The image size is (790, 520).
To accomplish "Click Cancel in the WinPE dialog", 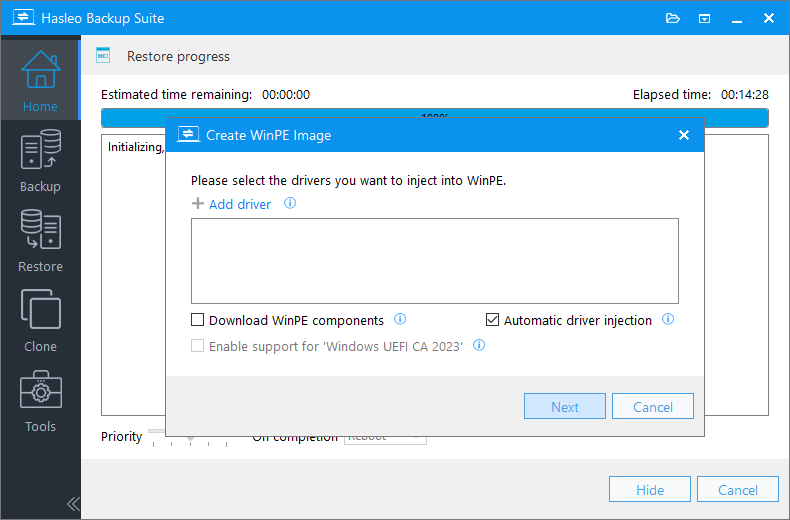I will (x=652, y=406).
